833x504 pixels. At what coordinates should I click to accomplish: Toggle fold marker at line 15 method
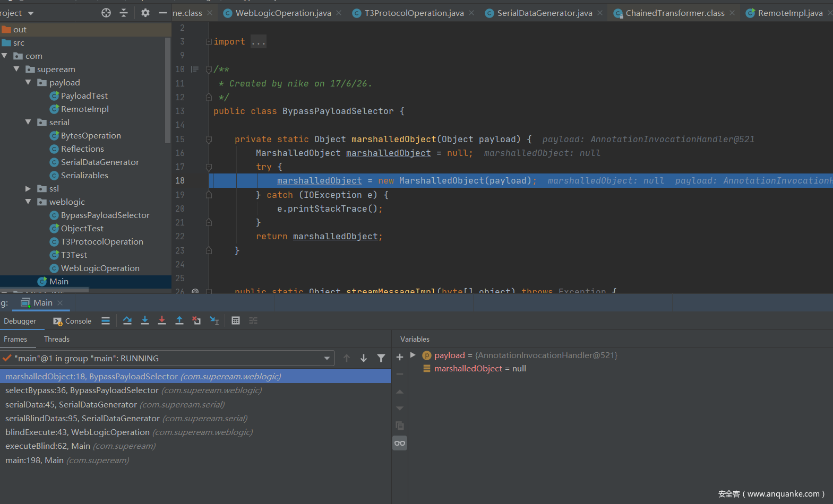[x=209, y=140]
